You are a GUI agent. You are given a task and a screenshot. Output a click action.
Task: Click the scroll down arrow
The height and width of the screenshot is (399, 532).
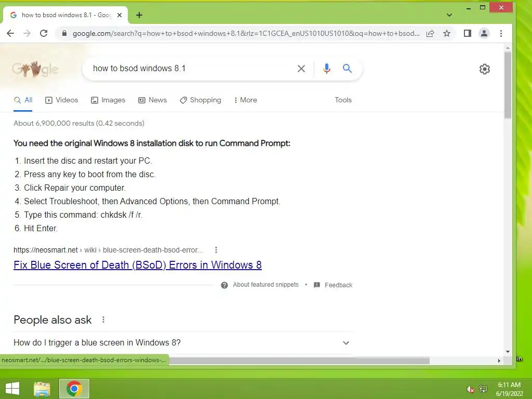[508, 352]
